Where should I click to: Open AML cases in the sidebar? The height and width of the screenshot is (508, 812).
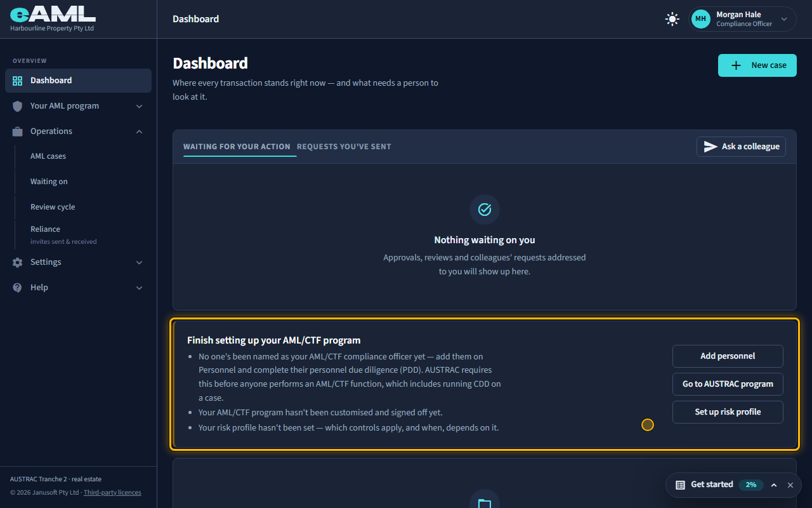tap(48, 156)
